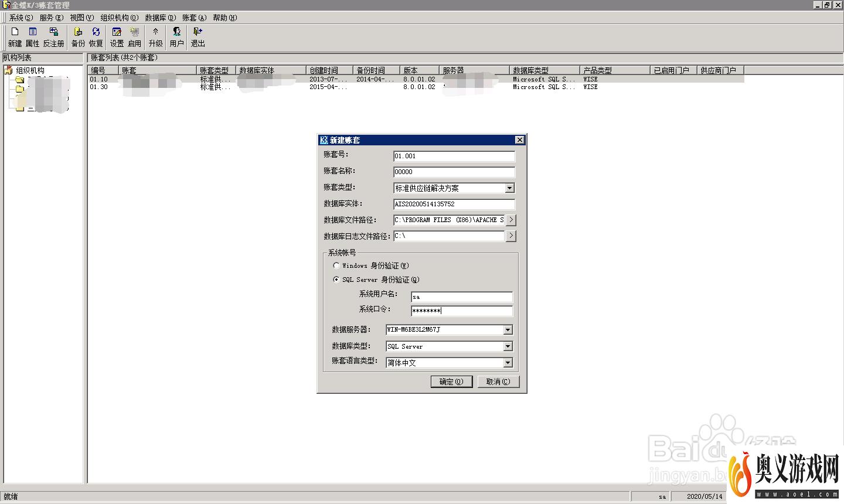Click the 升级 (Upgrade) toolbar icon

click(x=155, y=36)
